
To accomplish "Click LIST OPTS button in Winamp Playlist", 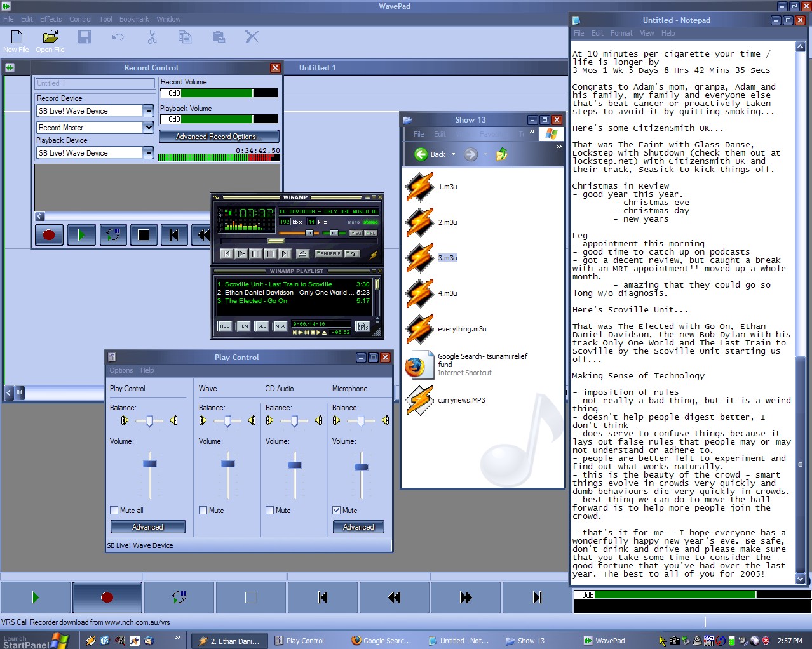I will (363, 326).
